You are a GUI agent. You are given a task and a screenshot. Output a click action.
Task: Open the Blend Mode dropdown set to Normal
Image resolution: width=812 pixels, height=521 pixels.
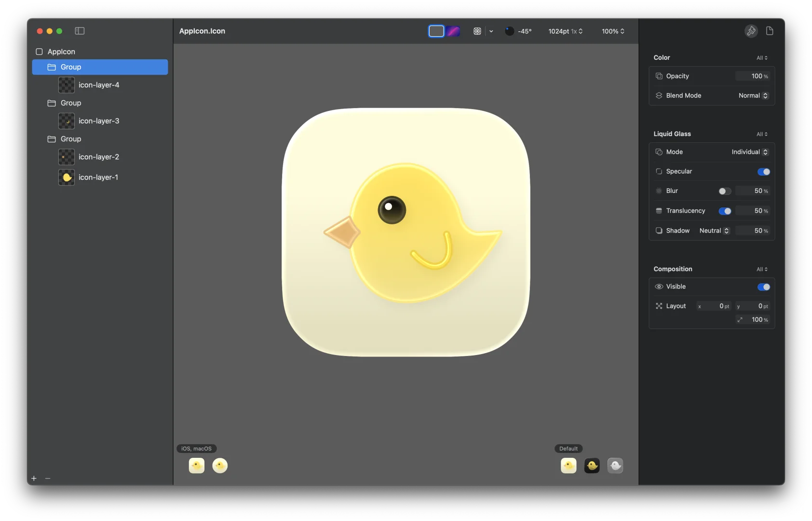[x=753, y=96]
